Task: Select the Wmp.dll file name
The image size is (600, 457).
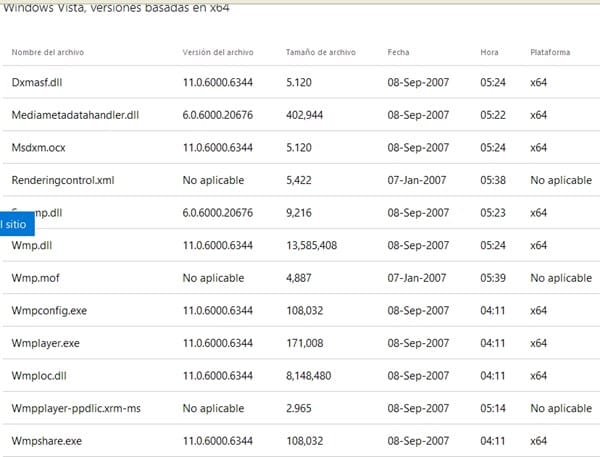Action: (x=33, y=245)
